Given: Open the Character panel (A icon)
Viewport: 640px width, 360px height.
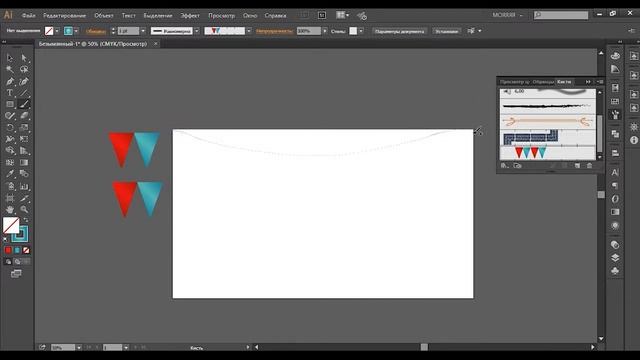Looking at the screenshot, I should point(615,173).
